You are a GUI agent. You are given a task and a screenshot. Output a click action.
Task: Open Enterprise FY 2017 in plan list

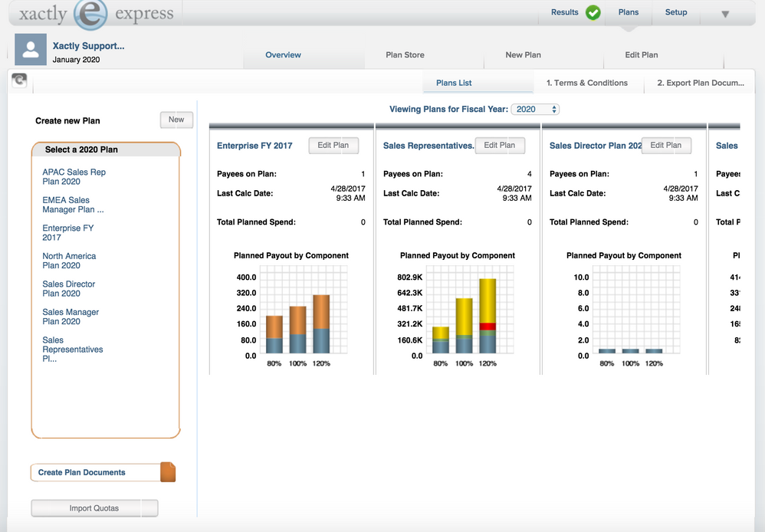67,233
